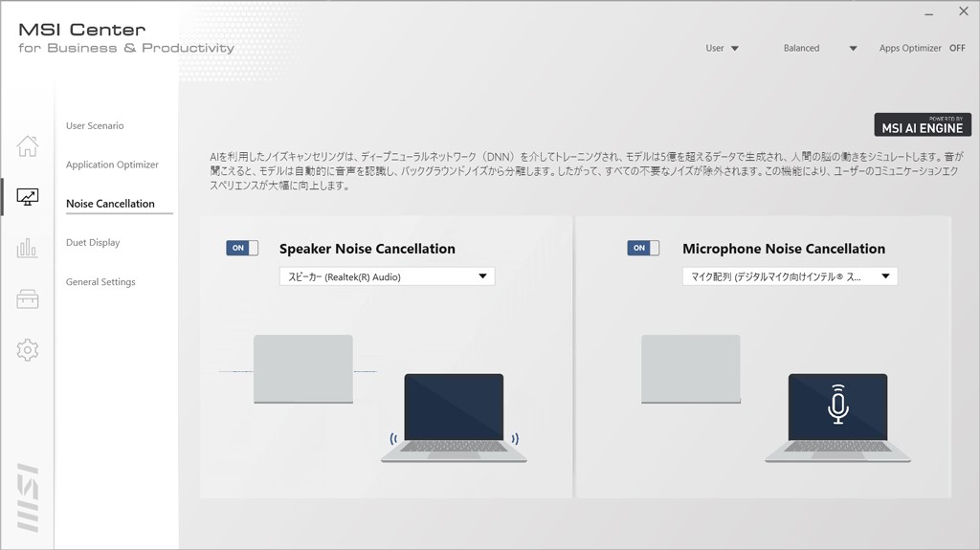Open the Home sidebar icon
Viewport: 980px width, 550px height.
pos(28,145)
